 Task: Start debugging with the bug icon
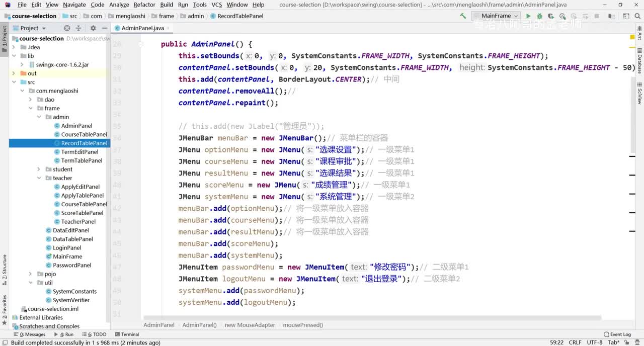(540, 16)
